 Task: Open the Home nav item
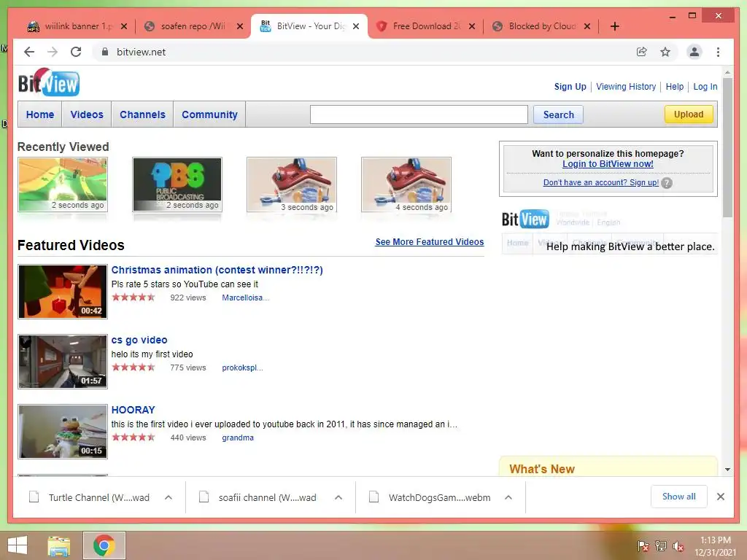pos(40,114)
